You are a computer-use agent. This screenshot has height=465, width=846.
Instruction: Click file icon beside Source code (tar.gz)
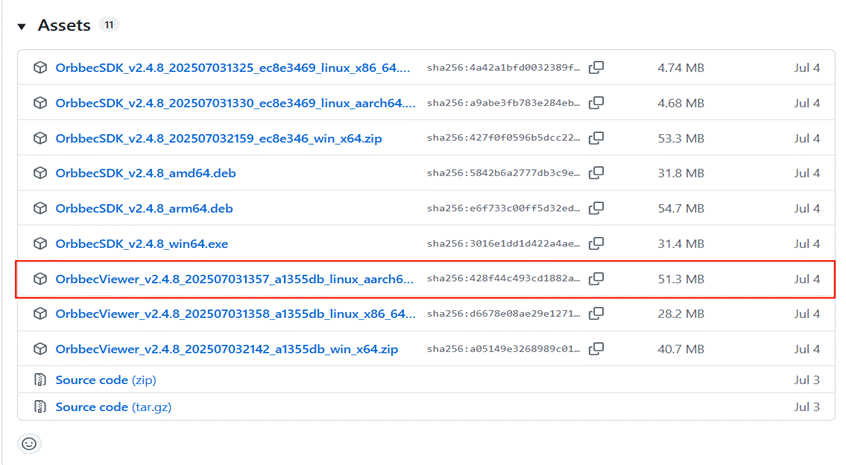pyautogui.click(x=40, y=407)
